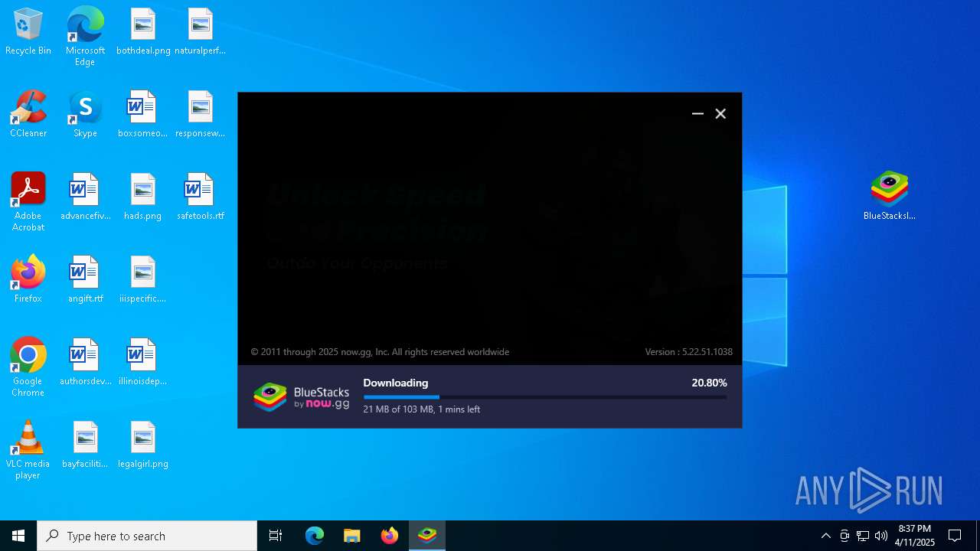The height and width of the screenshot is (551, 980).
Task: Open the Windows Start menu
Action: 18,536
